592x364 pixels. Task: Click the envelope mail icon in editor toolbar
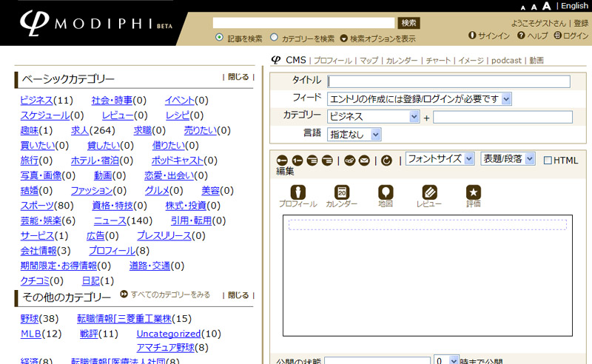[364, 161]
